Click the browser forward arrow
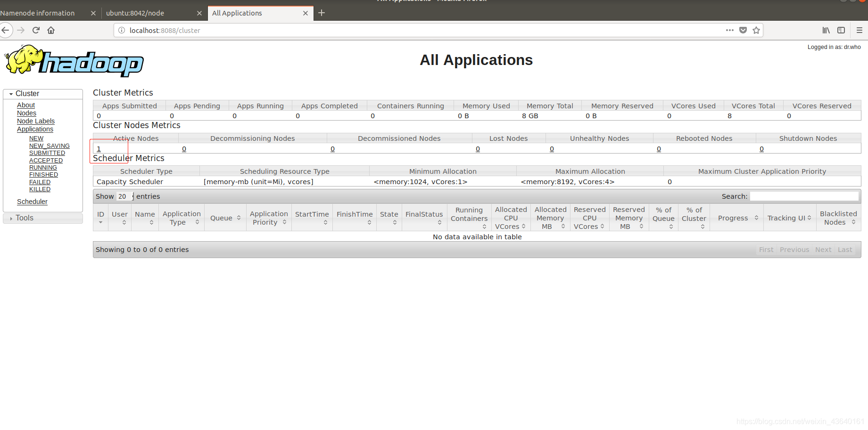868x430 pixels. point(21,30)
